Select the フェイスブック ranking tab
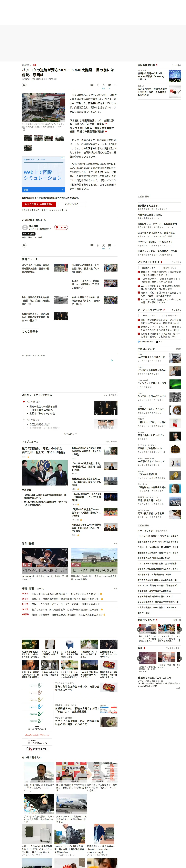 148,316
